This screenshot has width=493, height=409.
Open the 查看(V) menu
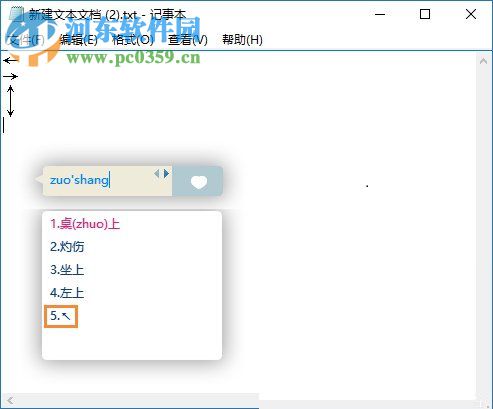tap(188, 40)
